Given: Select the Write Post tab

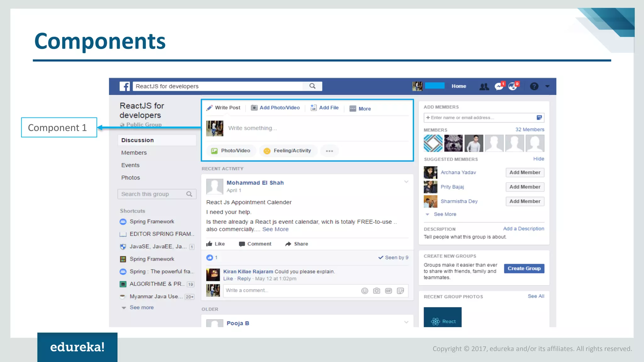Looking at the screenshot, I should click(x=223, y=108).
